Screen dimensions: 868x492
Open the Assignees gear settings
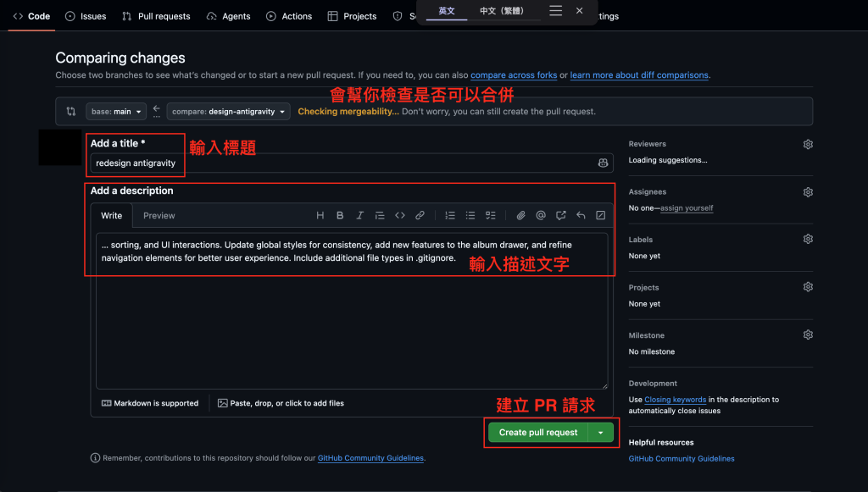808,192
